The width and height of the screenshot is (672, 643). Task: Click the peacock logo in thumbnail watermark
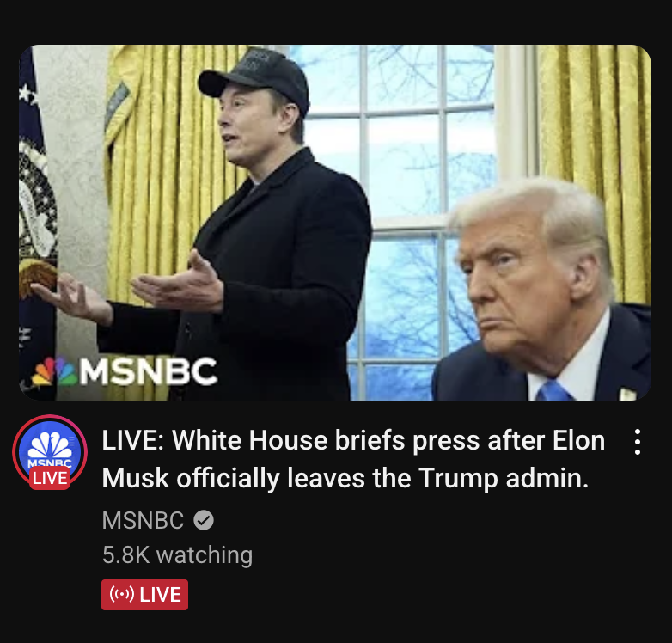click(54, 370)
